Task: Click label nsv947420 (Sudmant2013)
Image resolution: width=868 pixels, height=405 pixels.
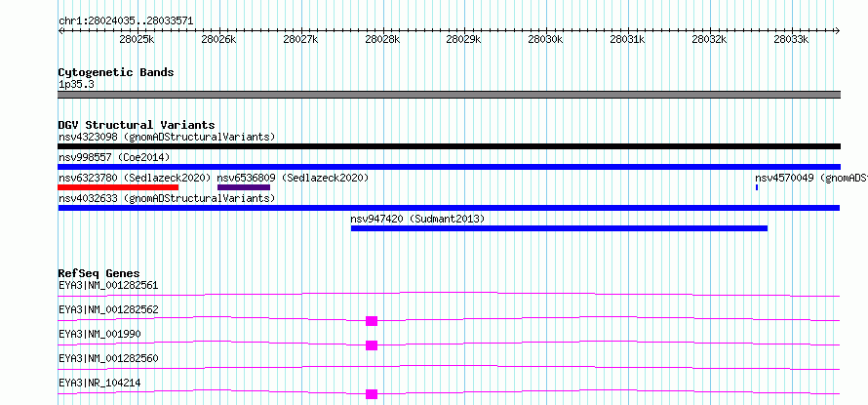Action: pos(417,219)
